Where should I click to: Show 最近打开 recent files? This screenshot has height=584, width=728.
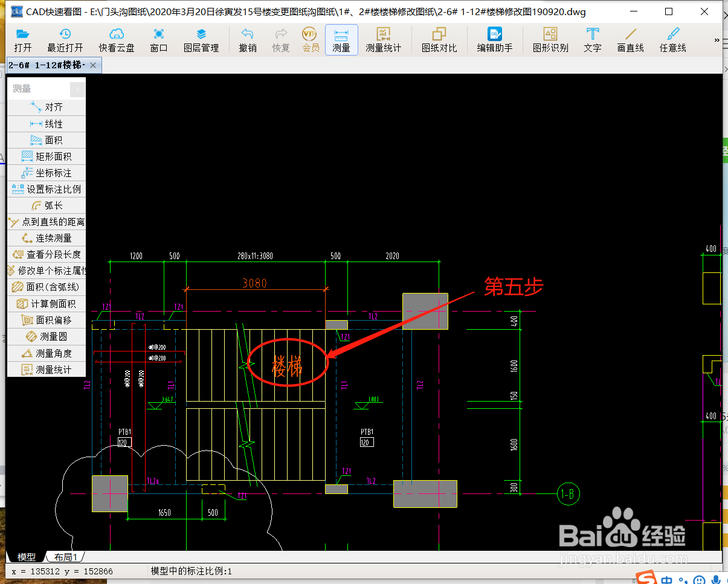point(65,40)
